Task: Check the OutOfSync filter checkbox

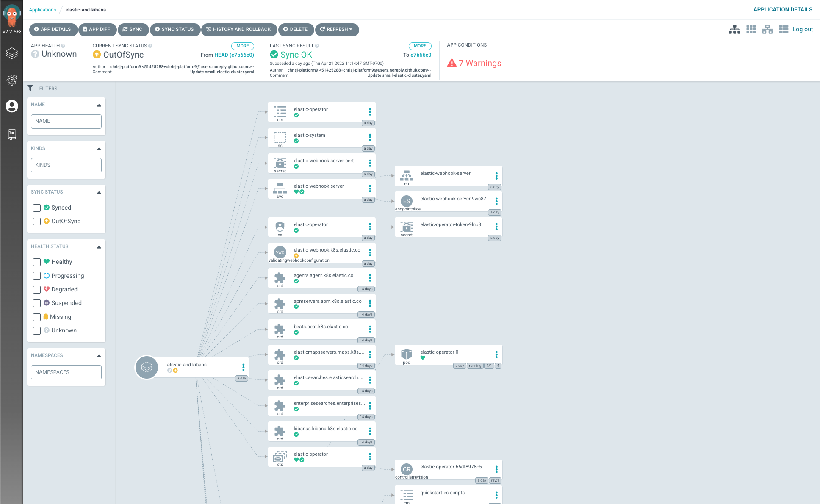Action: (x=37, y=222)
